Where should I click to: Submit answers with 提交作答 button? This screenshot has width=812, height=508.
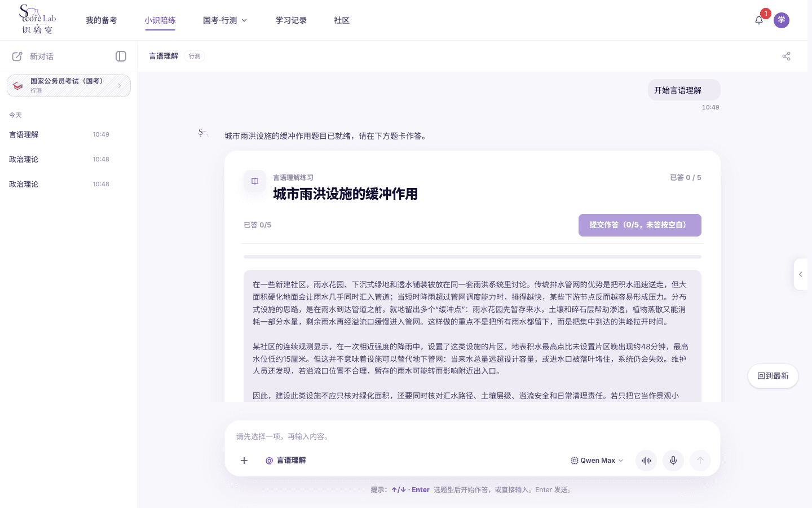click(640, 225)
